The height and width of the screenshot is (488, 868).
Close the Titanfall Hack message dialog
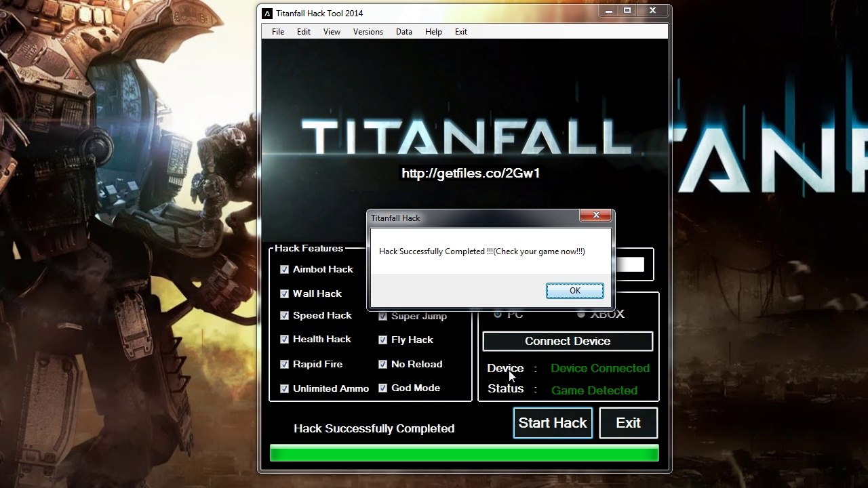(596, 216)
